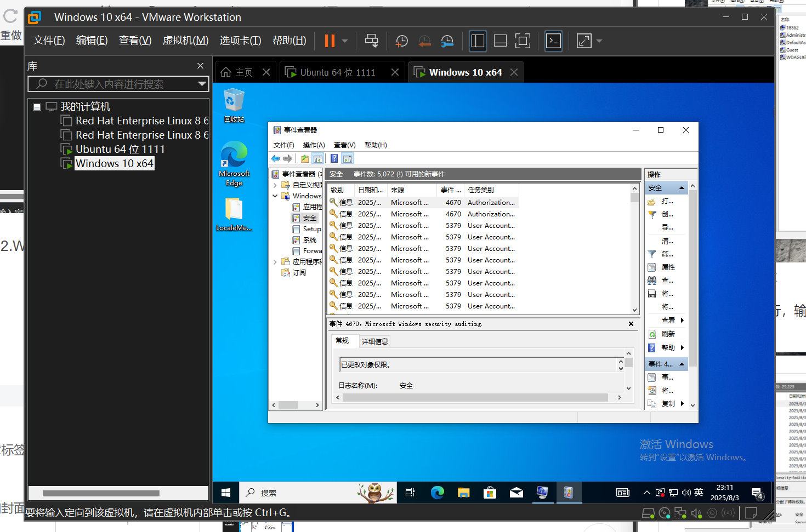
Task: Collapse the 我的计算机 tree node
Action: (37, 107)
